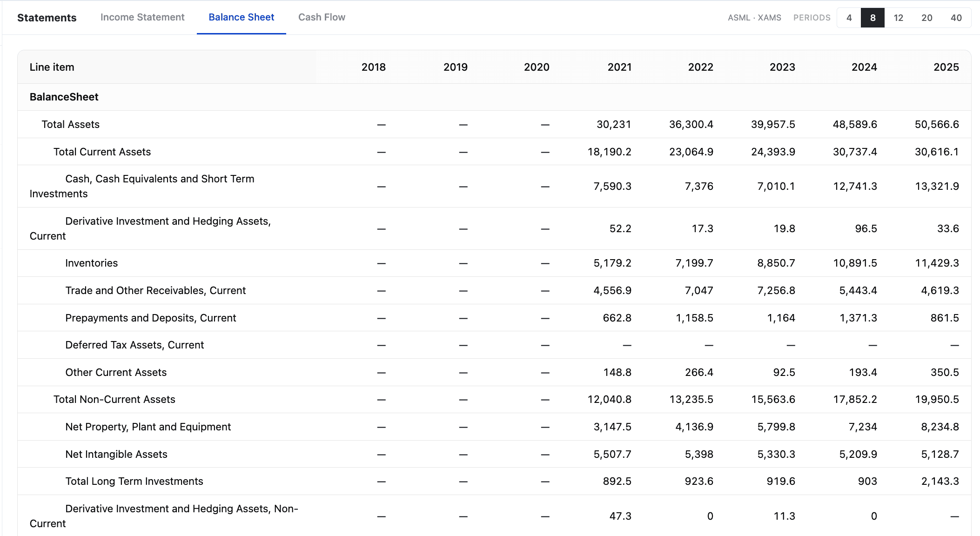Click the ASML · XAMS ticker label
The height and width of the screenshot is (536, 980).
click(754, 18)
